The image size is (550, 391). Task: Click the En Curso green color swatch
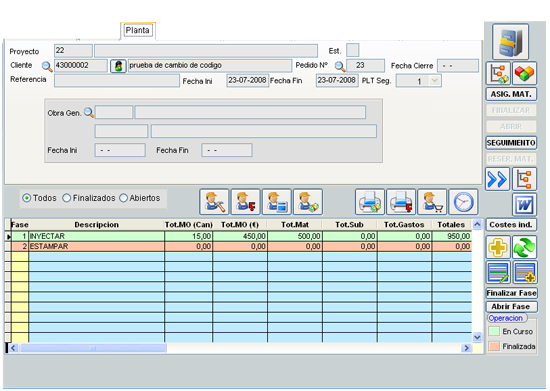[494, 331]
